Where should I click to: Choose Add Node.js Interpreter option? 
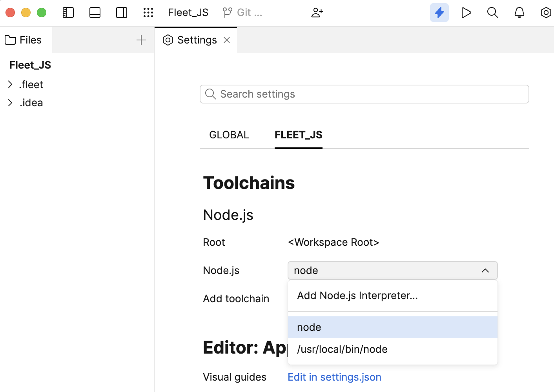click(x=357, y=295)
